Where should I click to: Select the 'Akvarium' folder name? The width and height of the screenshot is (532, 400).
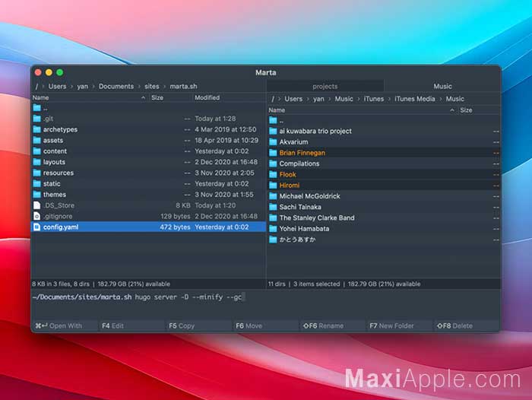click(294, 142)
